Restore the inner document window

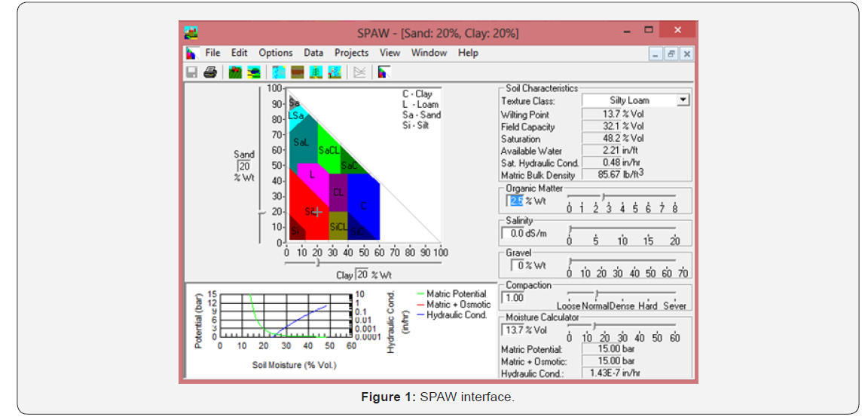pyautogui.click(x=671, y=54)
